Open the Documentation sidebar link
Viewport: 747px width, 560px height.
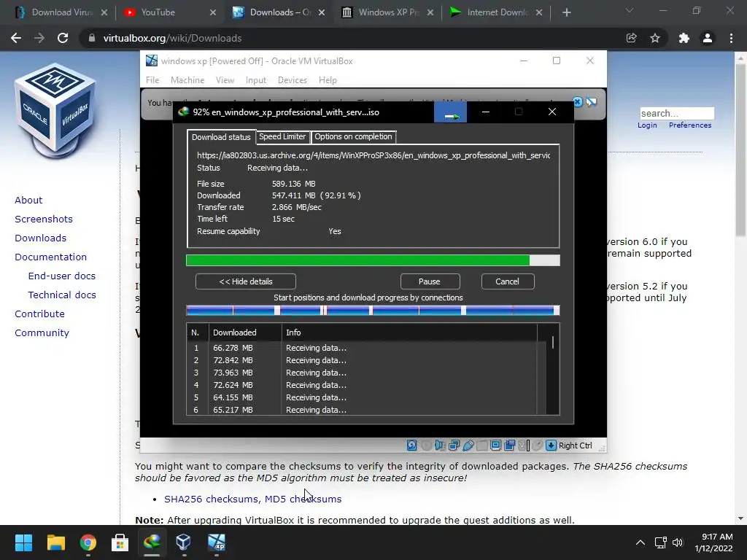point(51,257)
